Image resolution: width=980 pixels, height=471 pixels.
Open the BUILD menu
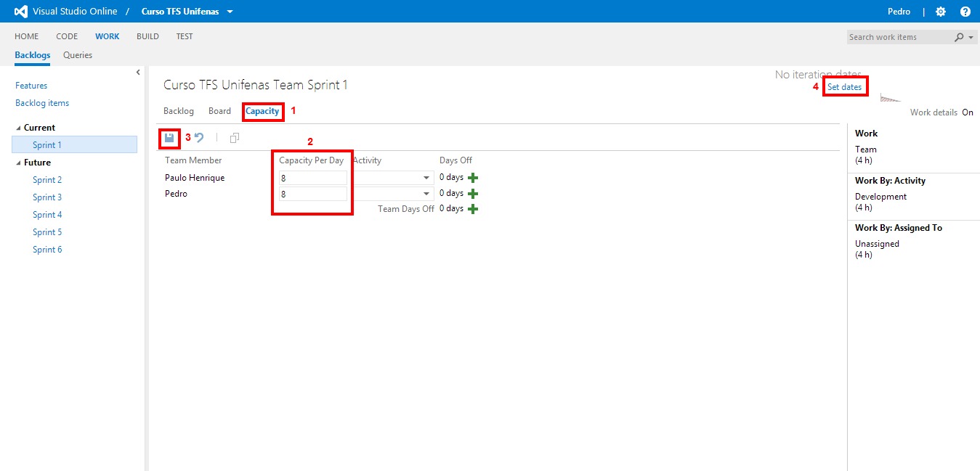point(147,36)
